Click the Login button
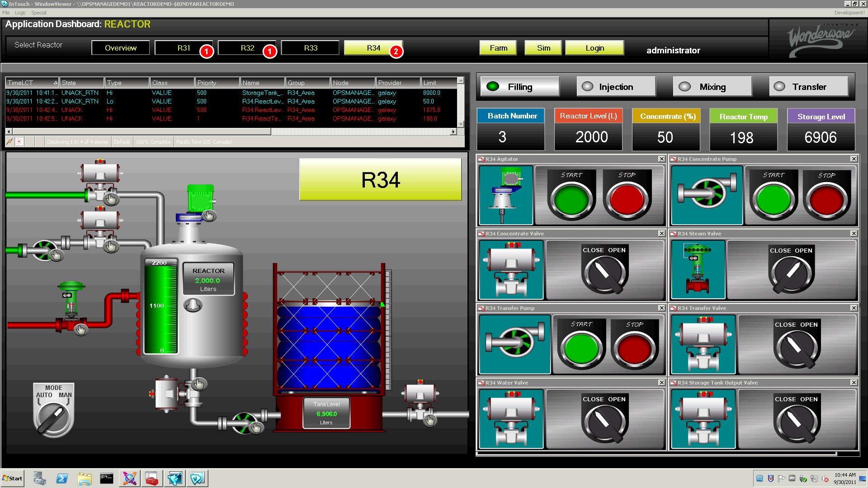 (x=594, y=48)
